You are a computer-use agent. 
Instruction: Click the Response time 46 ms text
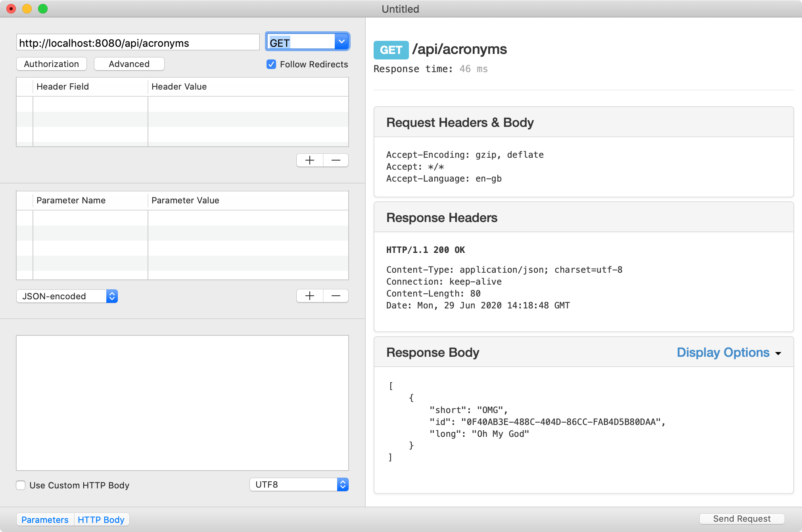(x=431, y=69)
